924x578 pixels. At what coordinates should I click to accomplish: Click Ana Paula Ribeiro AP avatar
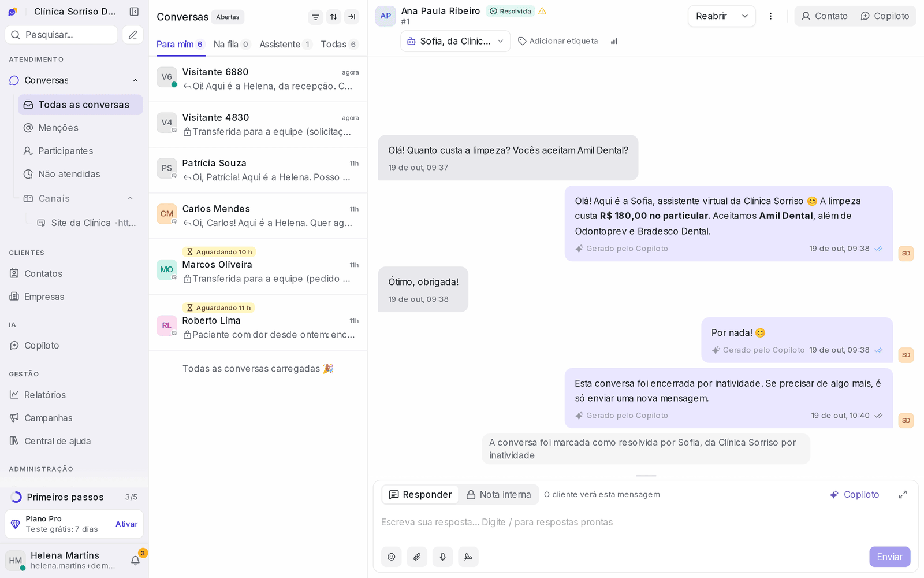tap(386, 16)
